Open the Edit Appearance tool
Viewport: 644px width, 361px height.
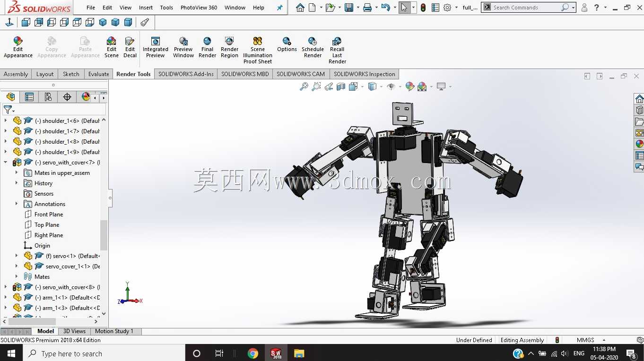[18, 47]
